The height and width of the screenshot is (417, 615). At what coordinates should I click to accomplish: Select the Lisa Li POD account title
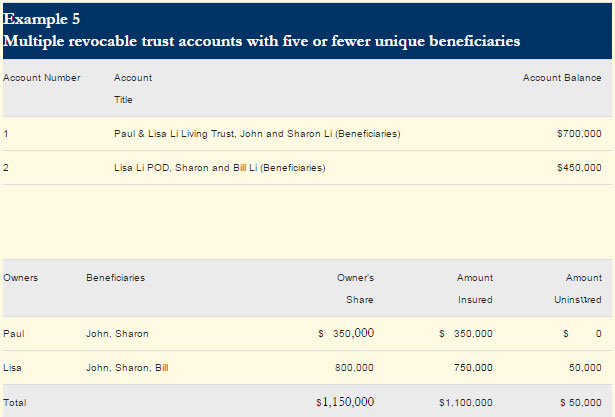coord(219,168)
